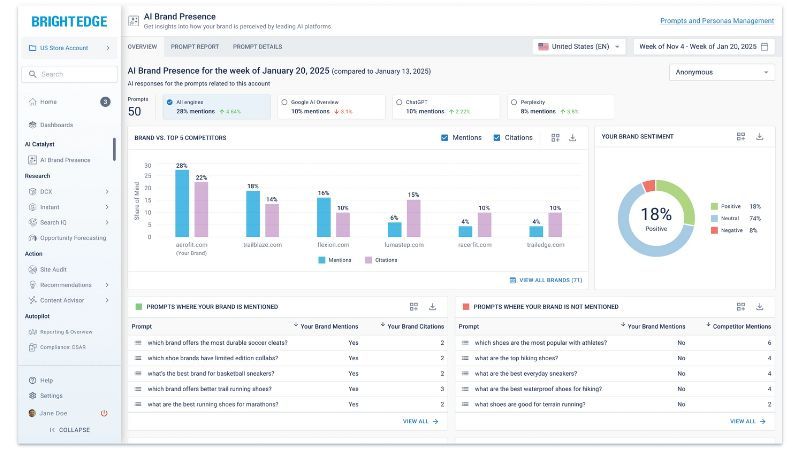
Task: Click grid icon in brand-mentioned prompts panel
Action: (414, 307)
